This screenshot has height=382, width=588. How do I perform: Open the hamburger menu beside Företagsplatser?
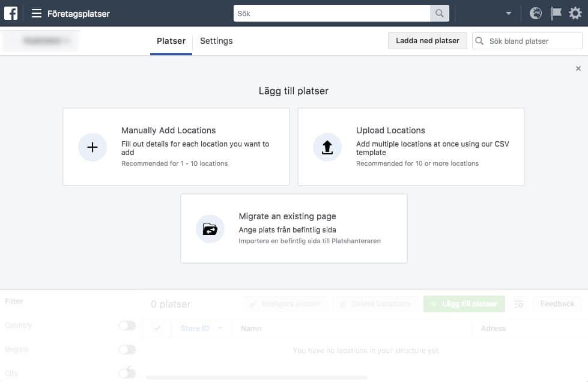point(37,13)
